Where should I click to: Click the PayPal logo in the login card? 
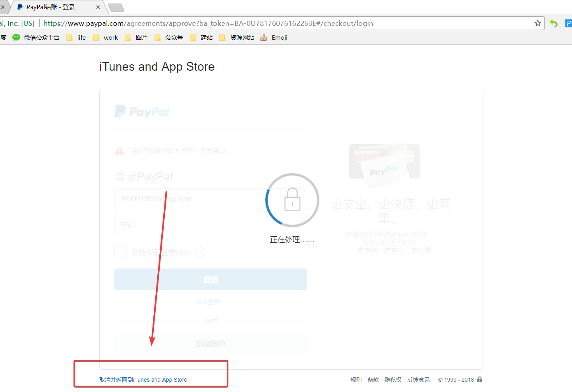pos(142,112)
